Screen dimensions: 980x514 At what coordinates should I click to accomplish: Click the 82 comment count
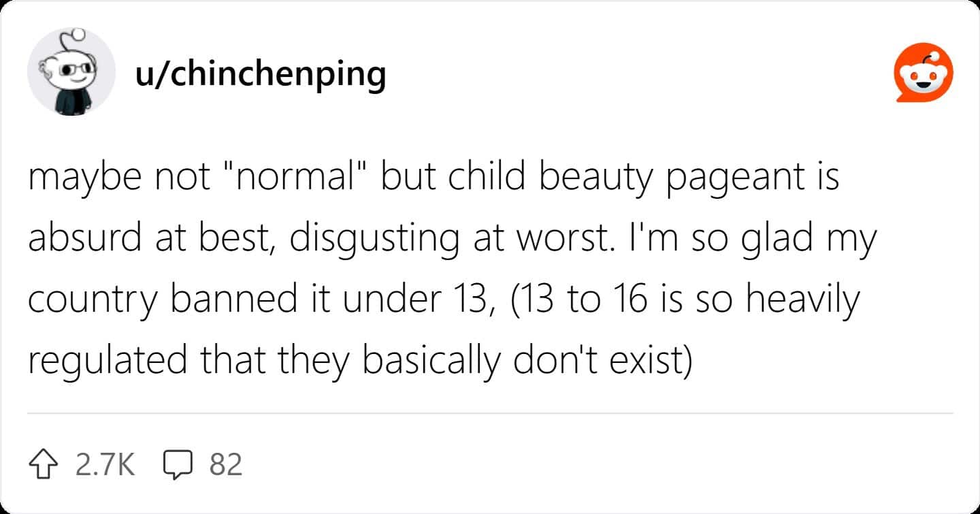[x=226, y=465]
